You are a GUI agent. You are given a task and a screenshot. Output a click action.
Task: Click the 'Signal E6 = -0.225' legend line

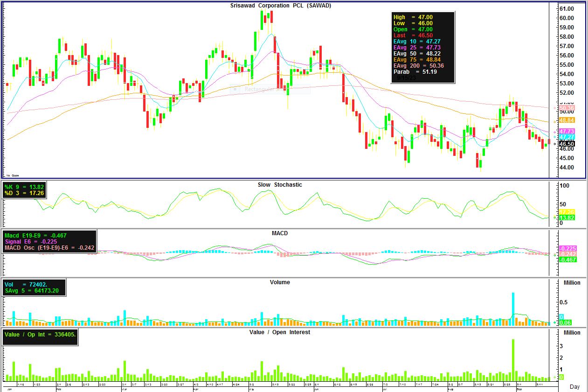(31, 242)
